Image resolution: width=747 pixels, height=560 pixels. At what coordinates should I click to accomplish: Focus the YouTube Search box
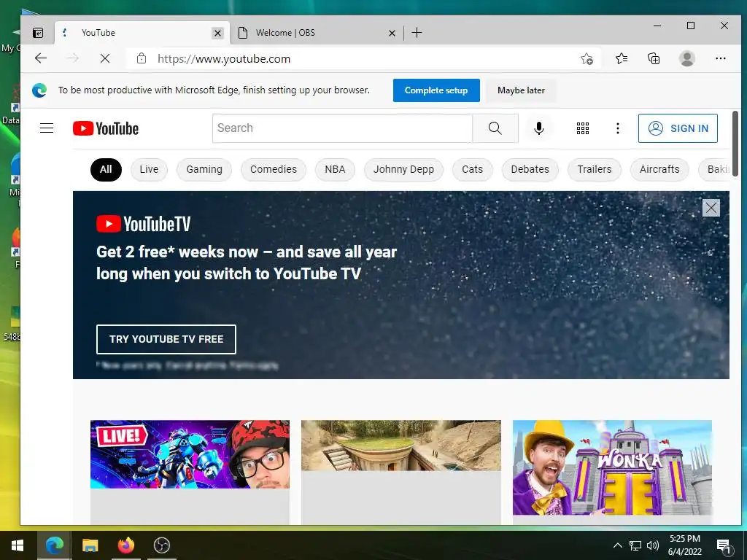pos(343,128)
